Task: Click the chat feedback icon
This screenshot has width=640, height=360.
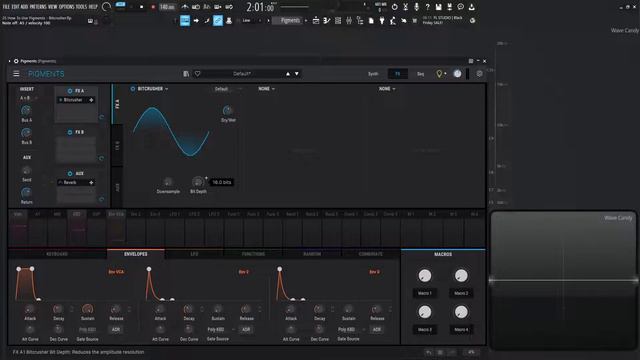Action: [x=460, y=7]
